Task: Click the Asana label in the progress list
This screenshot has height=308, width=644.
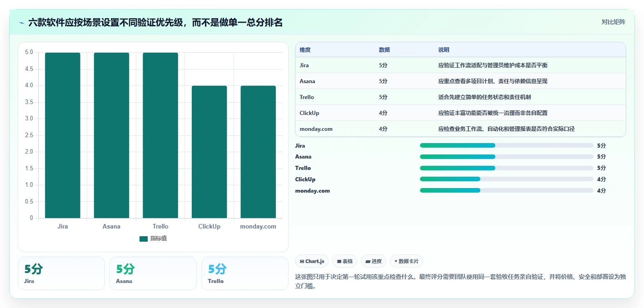Action: [303, 157]
